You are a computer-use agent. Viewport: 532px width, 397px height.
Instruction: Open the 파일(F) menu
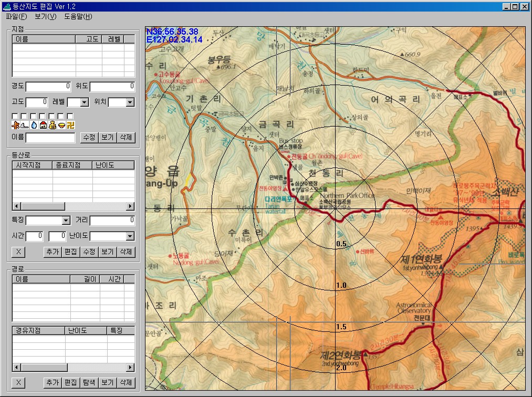16,16
